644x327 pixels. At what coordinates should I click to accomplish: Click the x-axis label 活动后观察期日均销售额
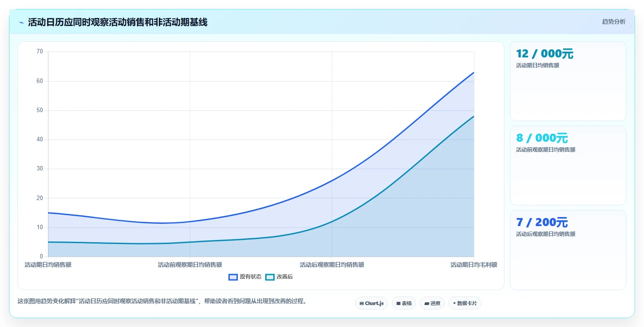[332, 265]
